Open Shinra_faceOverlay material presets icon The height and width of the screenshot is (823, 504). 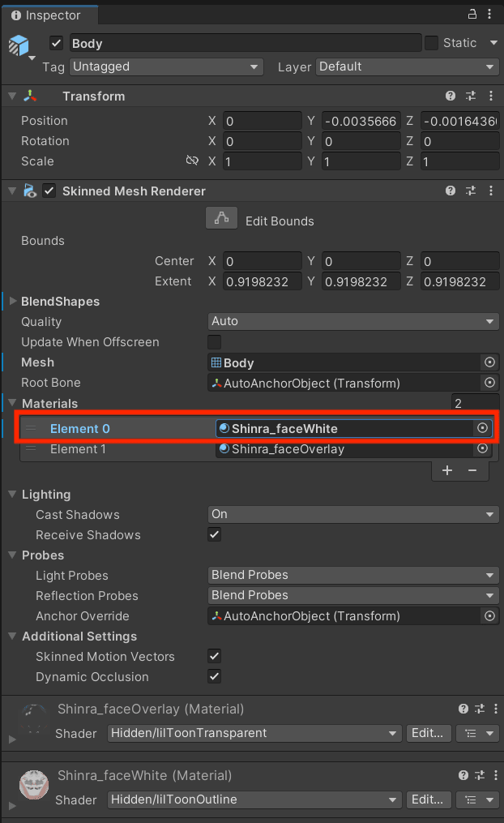click(480, 709)
